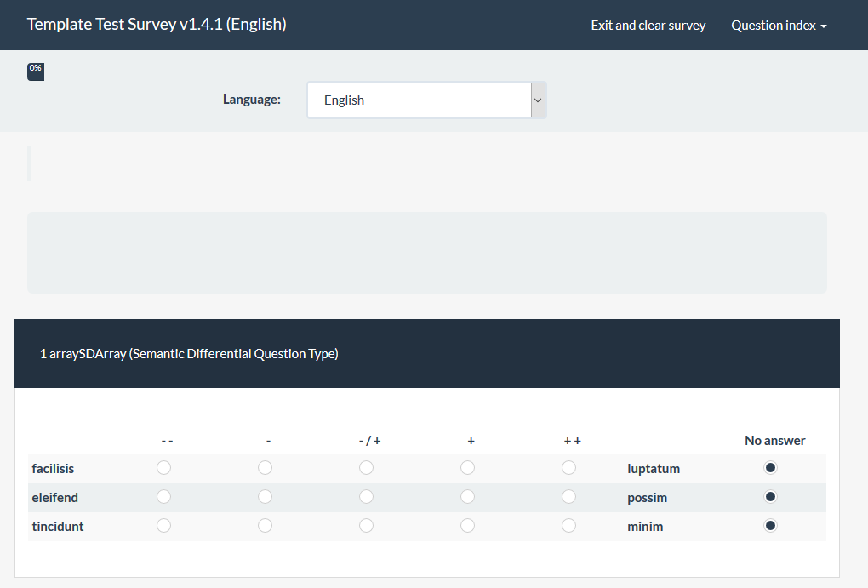Choose '-' option for facilisis row

[x=266, y=468]
